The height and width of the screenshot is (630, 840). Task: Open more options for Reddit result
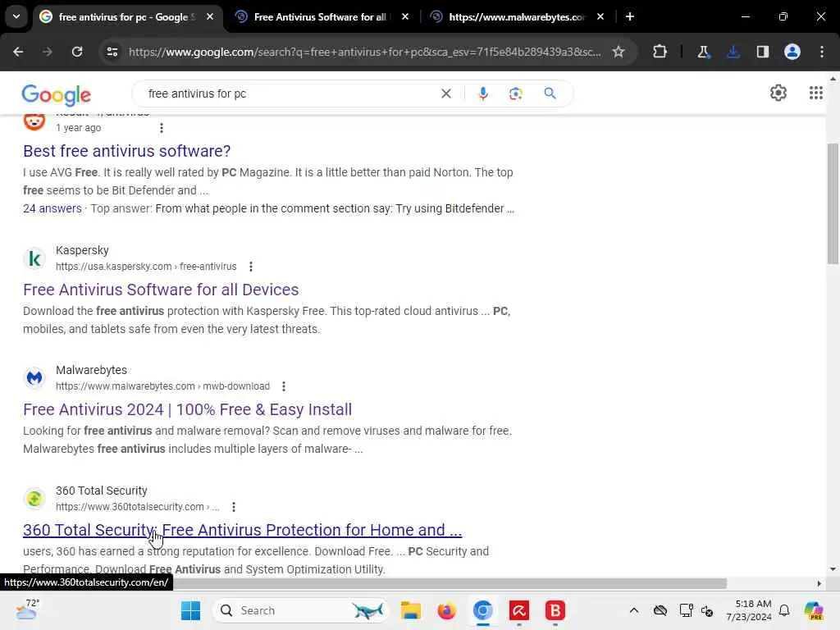(x=162, y=128)
